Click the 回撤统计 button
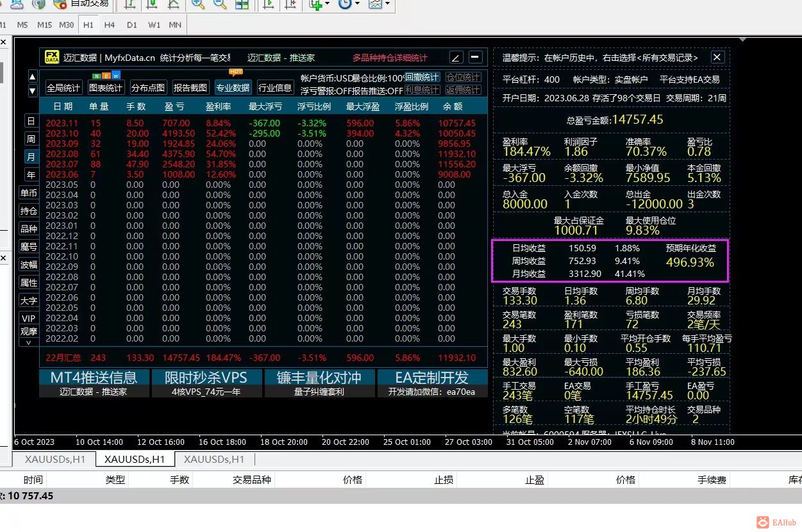The image size is (802, 532). [x=422, y=77]
